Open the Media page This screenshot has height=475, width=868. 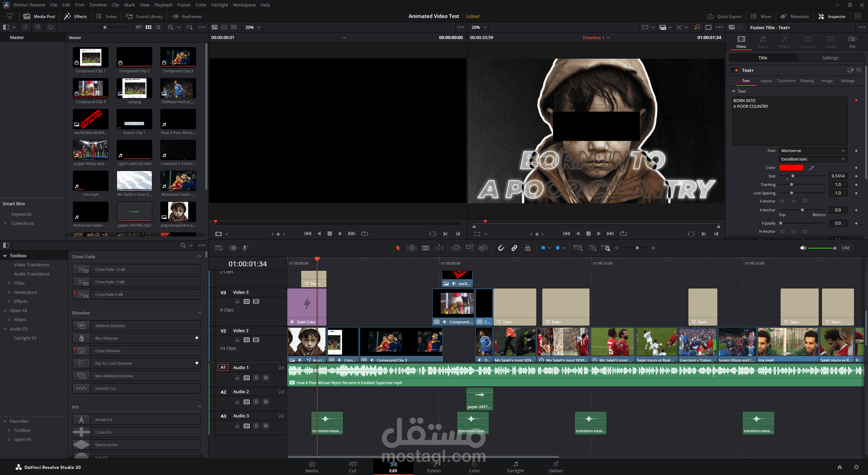(x=312, y=467)
